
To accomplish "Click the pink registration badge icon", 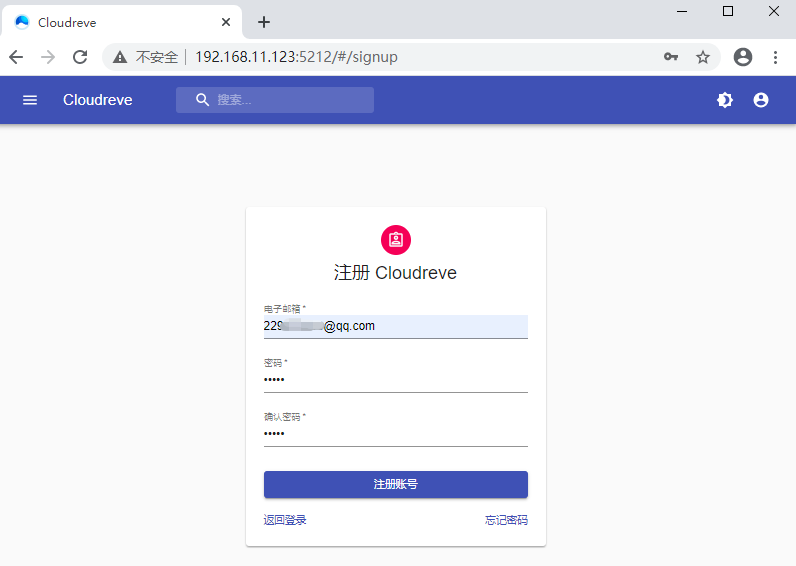I will 396,240.
